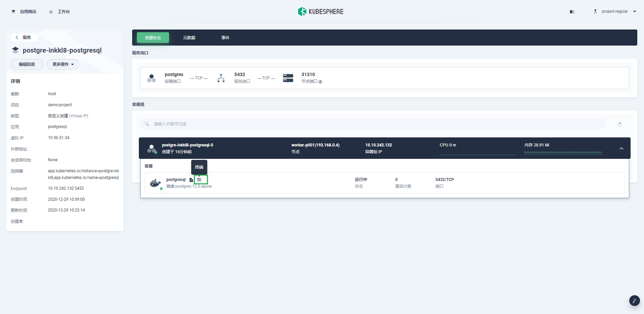The height and width of the screenshot is (314, 644).
Task: Click the KubeSphere logo
Action: coord(321,11)
